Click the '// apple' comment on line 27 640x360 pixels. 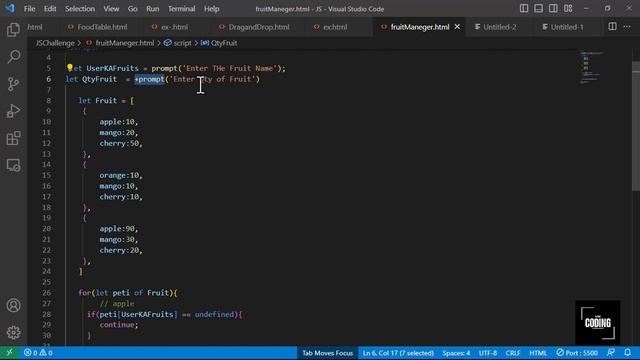coord(117,303)
